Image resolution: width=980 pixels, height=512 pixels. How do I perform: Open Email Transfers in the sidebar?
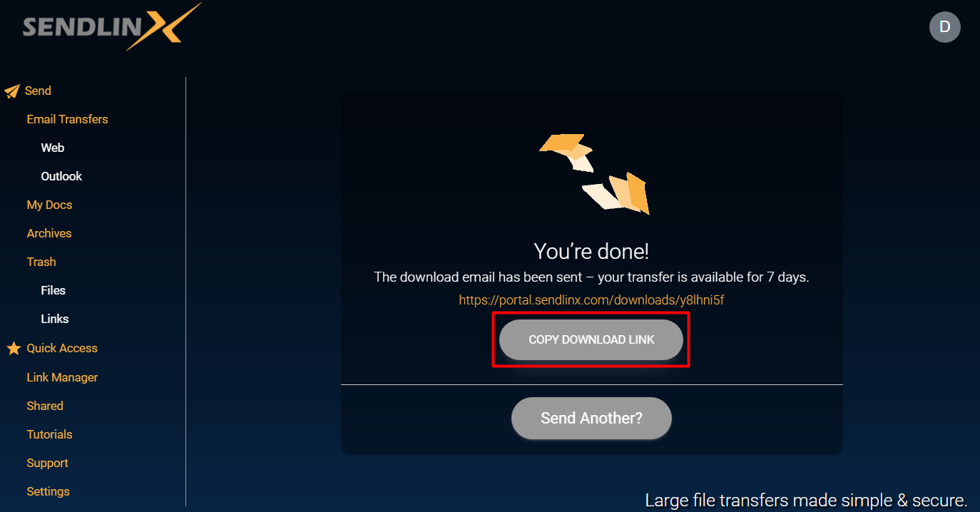pos(67,119)
